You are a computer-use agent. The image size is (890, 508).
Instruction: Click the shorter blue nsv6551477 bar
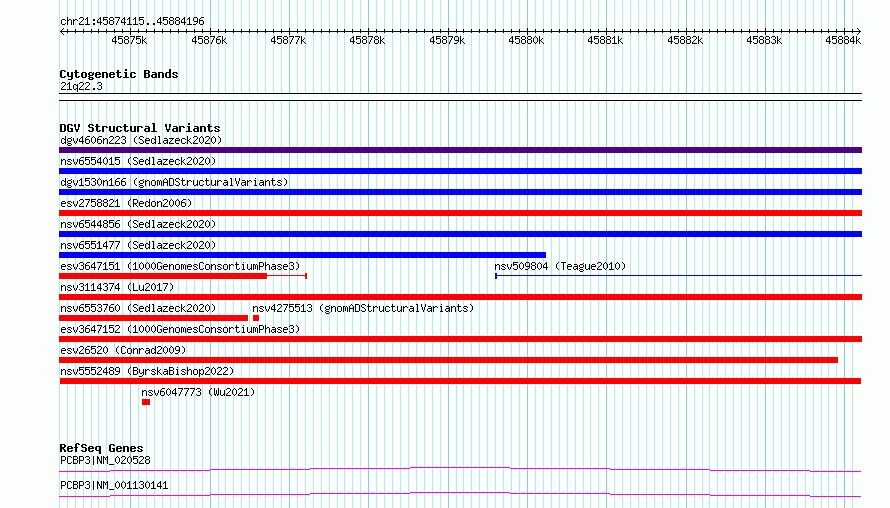(x=303, y=255)
